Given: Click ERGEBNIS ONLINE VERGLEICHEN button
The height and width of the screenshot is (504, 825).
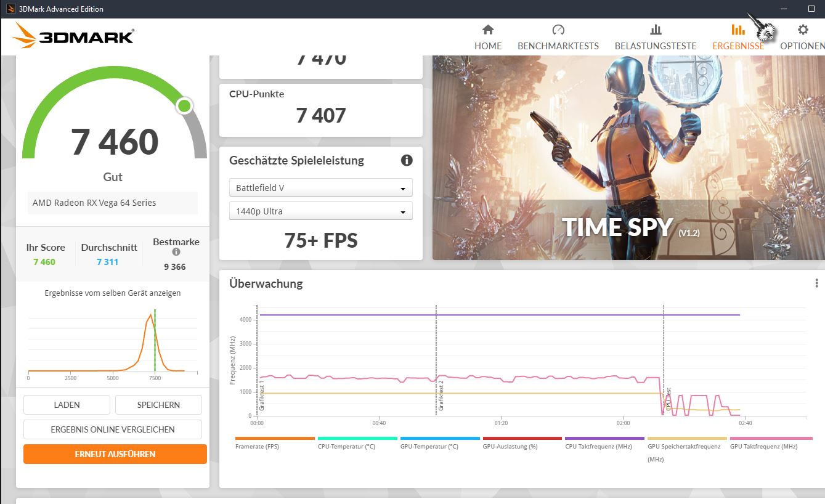Looking at the screenshot, I should 113,429.
